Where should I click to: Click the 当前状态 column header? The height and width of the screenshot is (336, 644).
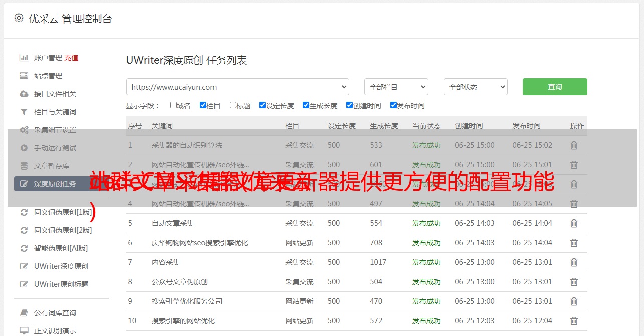pos(426,126)
